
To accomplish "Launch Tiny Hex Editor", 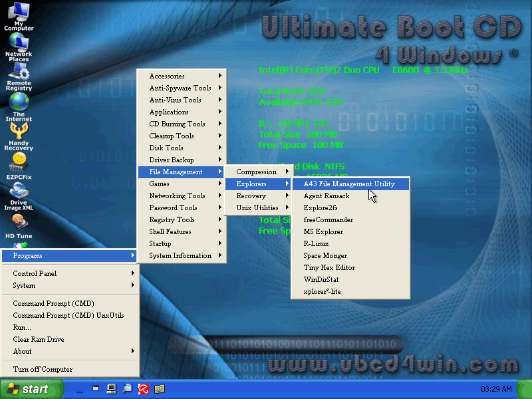I will (x=350, y=267).
